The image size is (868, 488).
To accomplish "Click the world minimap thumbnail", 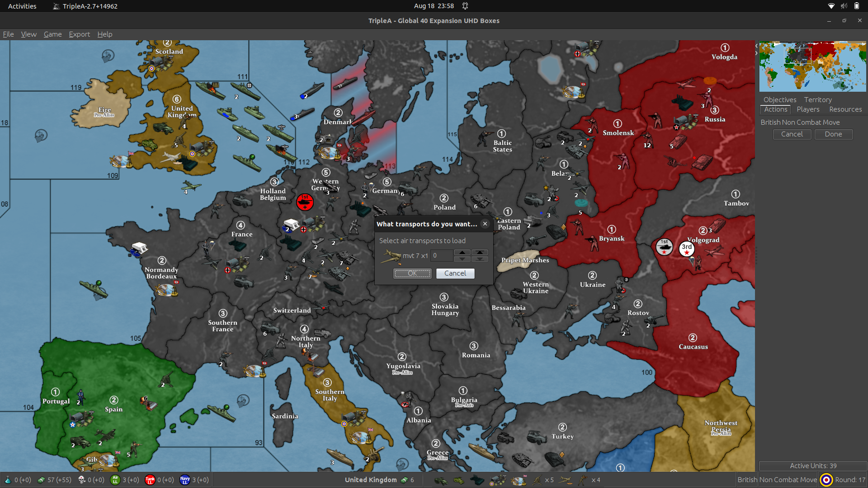I will 812,66.
